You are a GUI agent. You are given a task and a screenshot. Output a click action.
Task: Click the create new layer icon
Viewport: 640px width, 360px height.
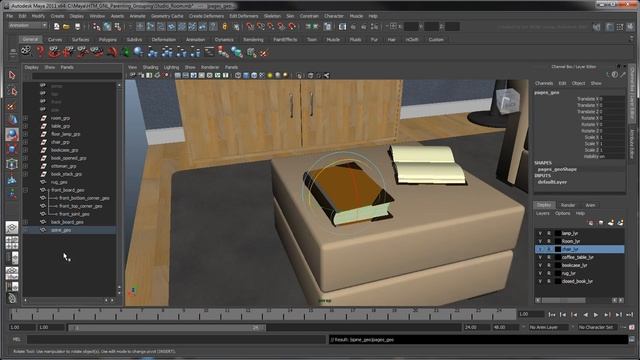[x=611, y=222]
